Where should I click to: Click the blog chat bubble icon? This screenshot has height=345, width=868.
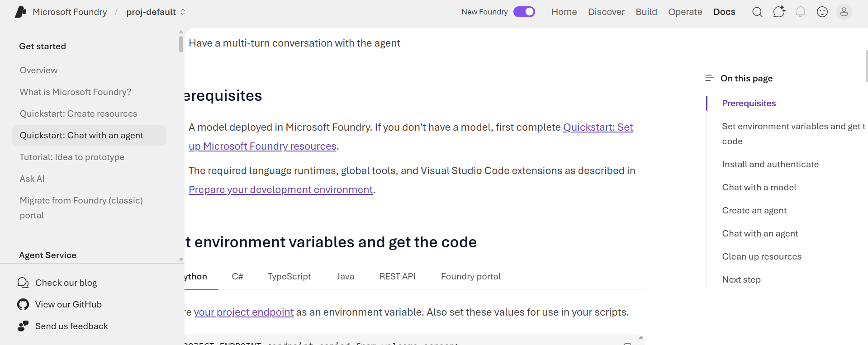point(23,283)
